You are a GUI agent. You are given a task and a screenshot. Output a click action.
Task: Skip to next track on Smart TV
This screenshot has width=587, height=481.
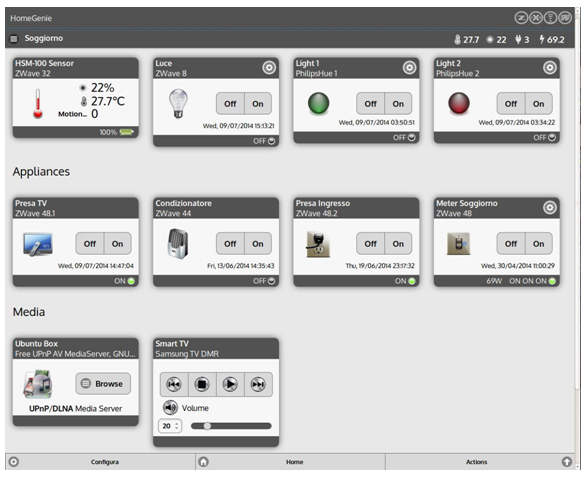coord(258,384)
